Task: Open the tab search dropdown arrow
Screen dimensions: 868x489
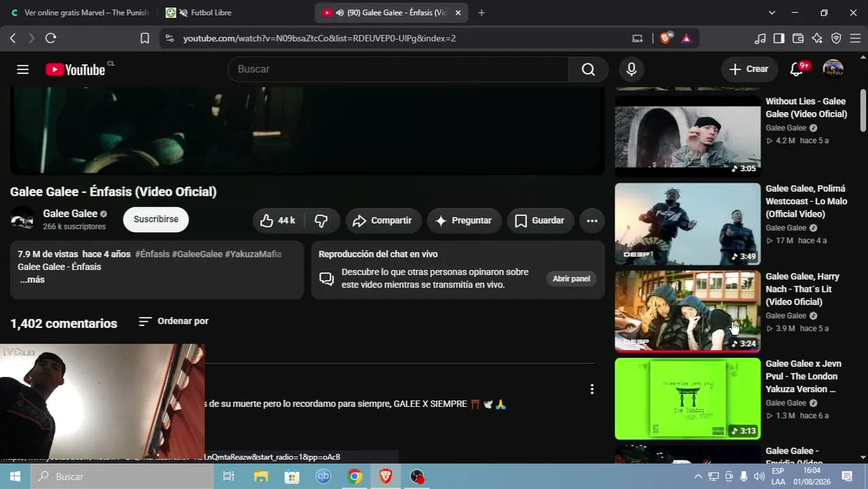Action: [x=772, y=12]
